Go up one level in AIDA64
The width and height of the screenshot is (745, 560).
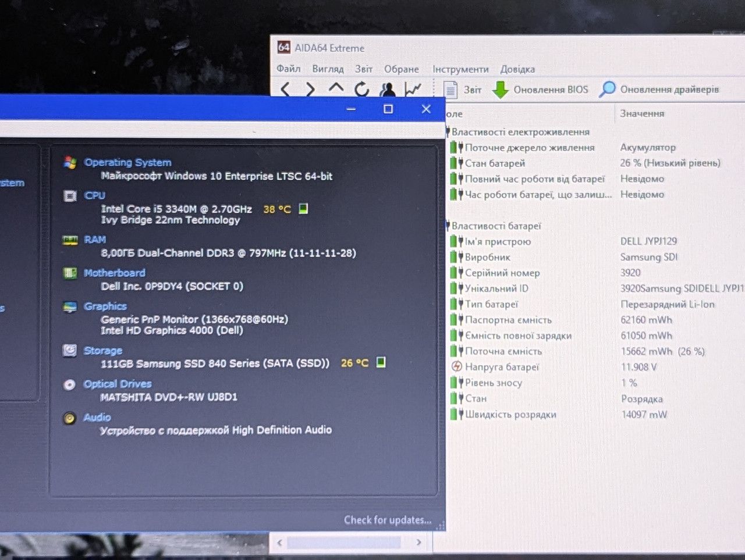point(336,88)
